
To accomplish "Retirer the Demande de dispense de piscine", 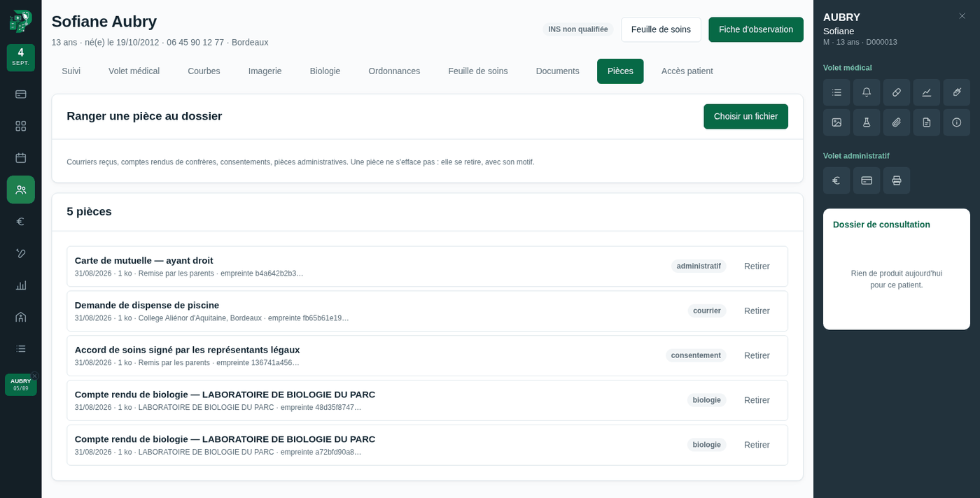I will pyautogui.click(x=757, y=311).
